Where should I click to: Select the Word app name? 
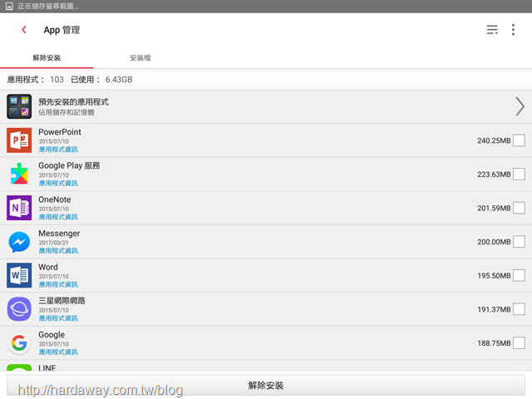click(48, 267)
